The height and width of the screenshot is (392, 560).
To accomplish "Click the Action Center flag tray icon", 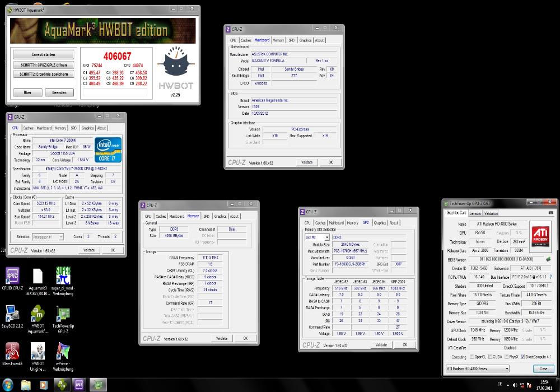I will (x=529, y=385).
